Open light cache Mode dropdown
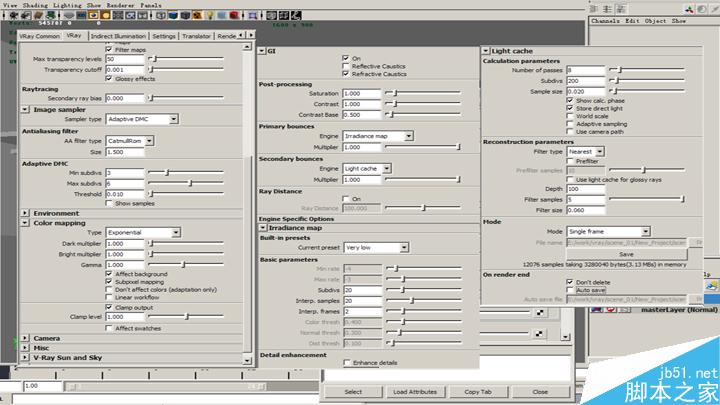The image size is (720, 405). click(x=608, y=231)
